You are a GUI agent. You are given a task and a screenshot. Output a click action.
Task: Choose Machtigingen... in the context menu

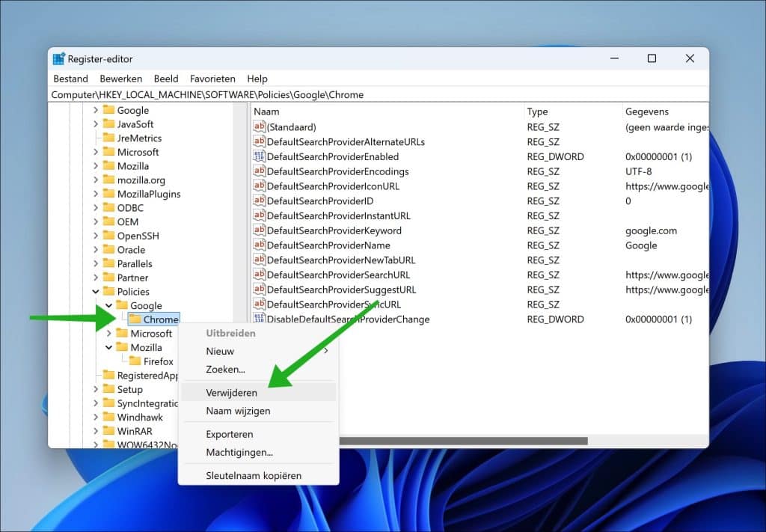click(x=258, y=453)
